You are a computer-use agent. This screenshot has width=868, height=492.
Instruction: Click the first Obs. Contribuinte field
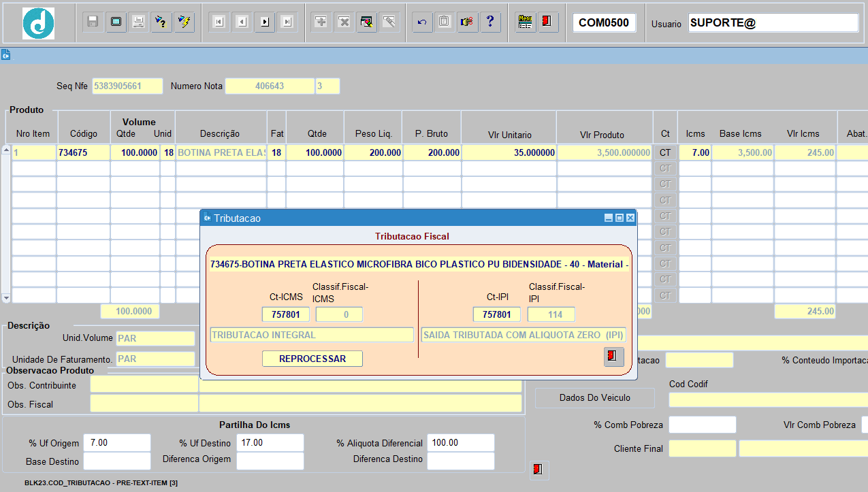click(144, 385)
